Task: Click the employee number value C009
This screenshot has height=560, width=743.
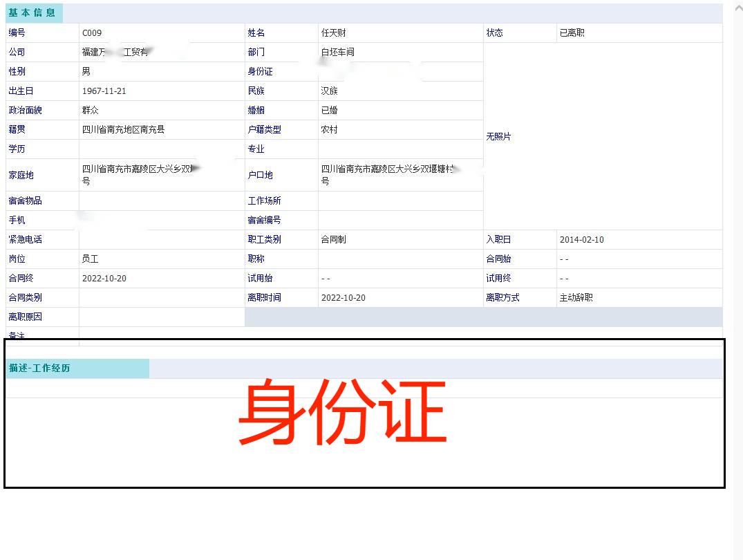Action: pos(92,33)
